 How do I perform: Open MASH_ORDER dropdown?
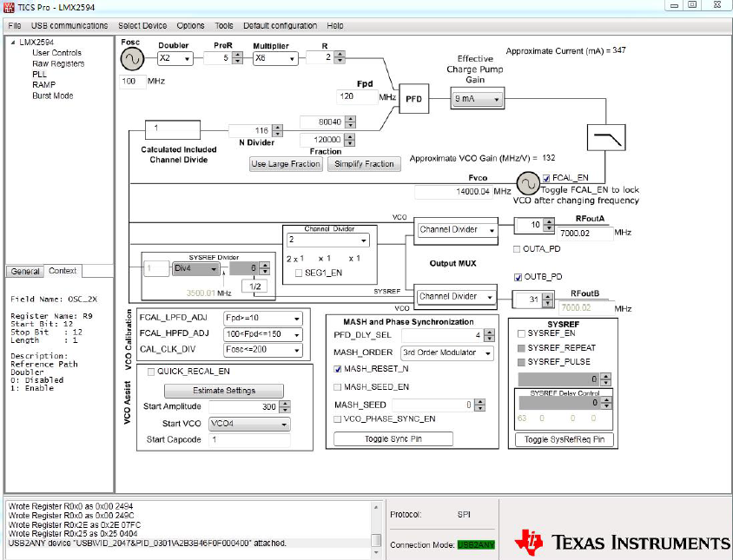click(447, 352)
